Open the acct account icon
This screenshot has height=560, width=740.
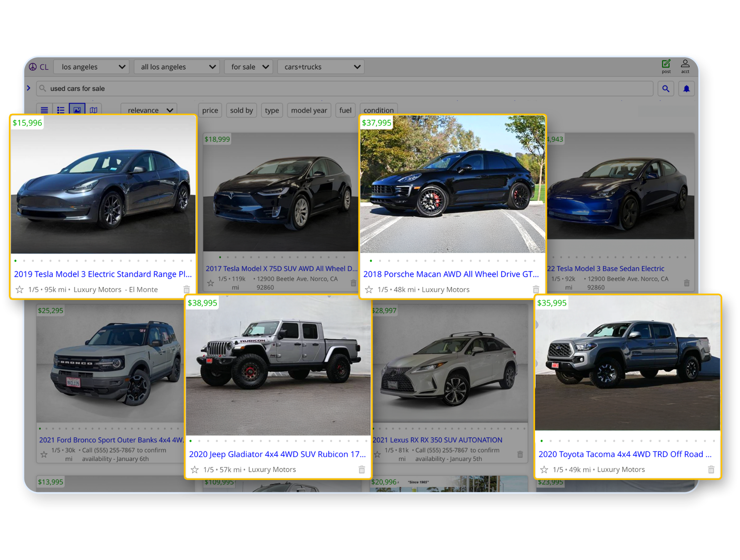[685, 64]
